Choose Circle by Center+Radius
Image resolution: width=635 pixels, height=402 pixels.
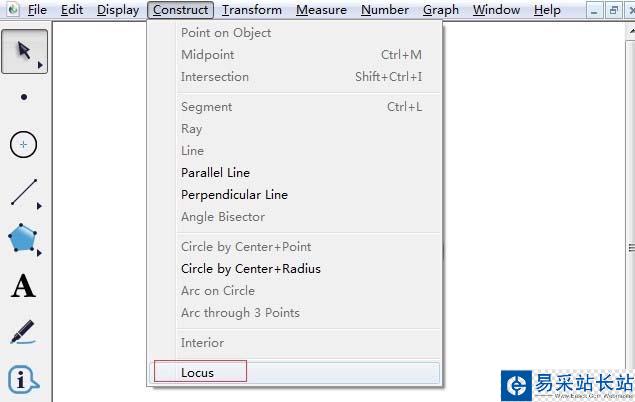pos(250,269)
